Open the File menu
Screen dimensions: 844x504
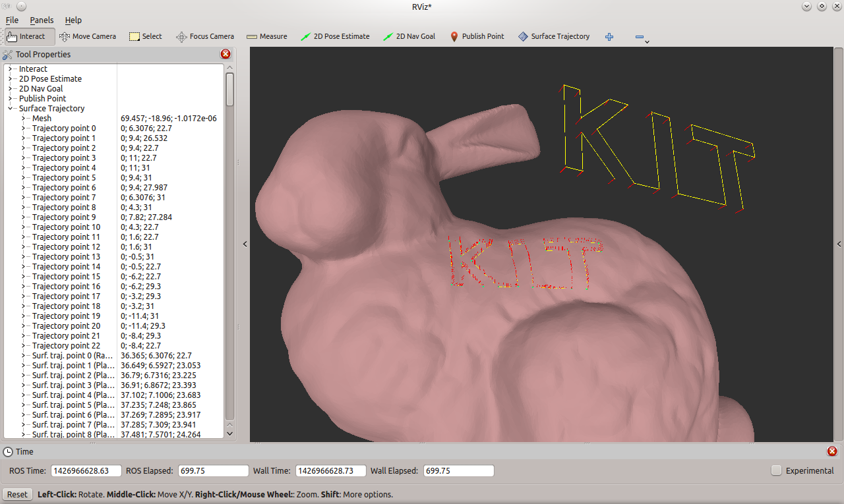pyautogui.click(x=12, y=20)
